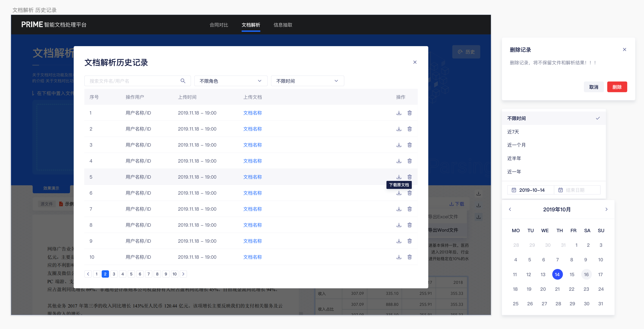Open 文档名称 link in row 1
The image size is (644, 329).
click(252, 113)
